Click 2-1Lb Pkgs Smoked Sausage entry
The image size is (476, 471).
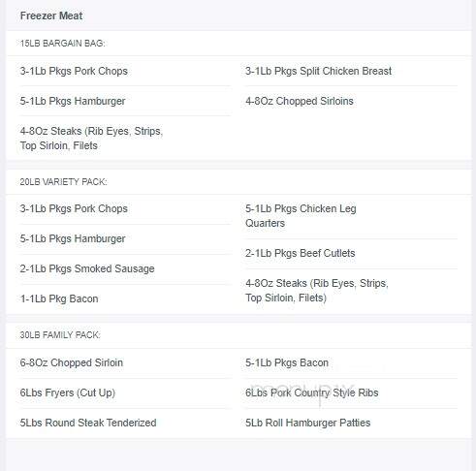pos(87,268)
